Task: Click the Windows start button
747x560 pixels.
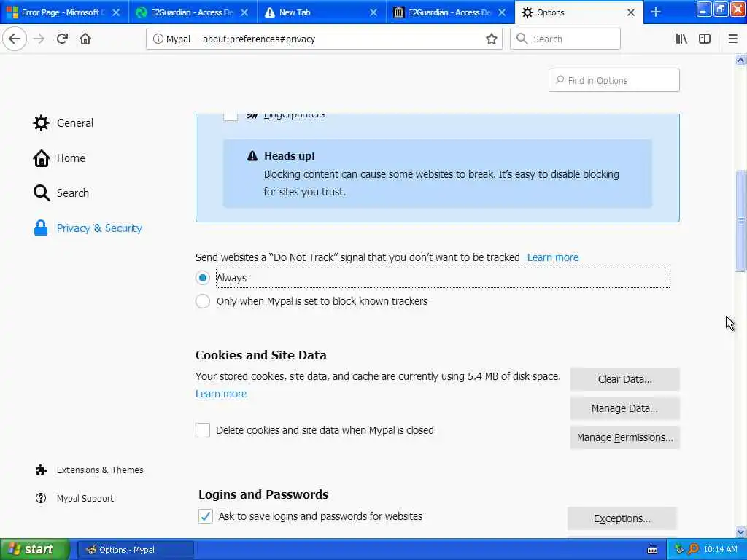Action: (x=35, y=550)
